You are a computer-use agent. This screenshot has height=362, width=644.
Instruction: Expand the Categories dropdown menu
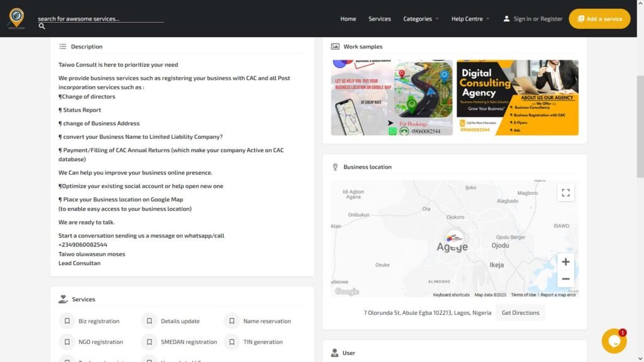(x=420, y=19)
